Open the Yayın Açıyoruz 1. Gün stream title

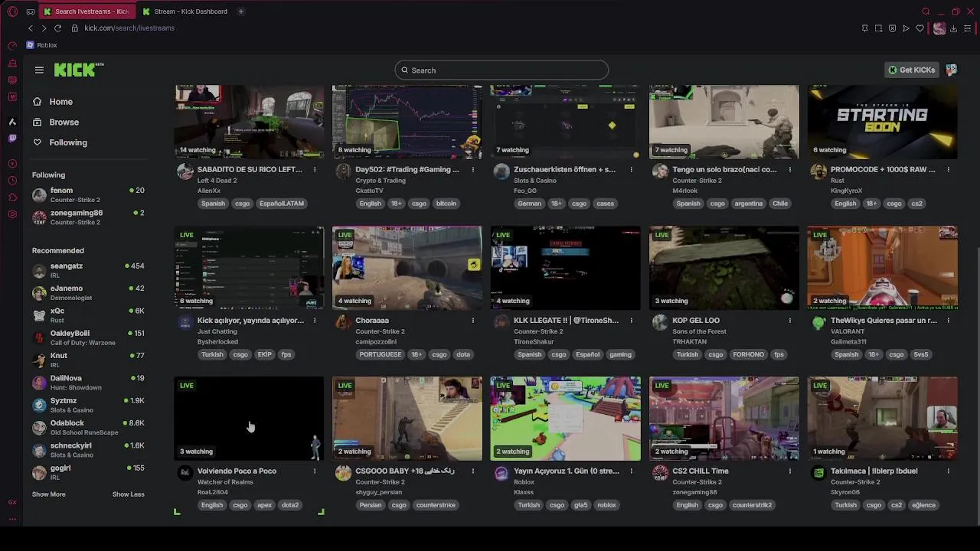click(x=566, y=471)
